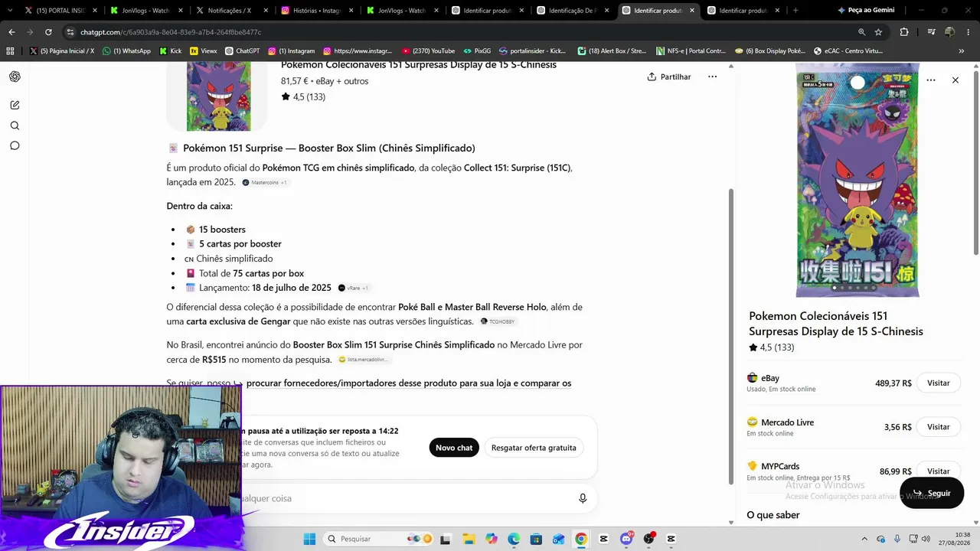The width and height of the screenshot is (980, 551).
Task: Switch to the first JonVlogs Kick tab
Action: pos(145,11)
